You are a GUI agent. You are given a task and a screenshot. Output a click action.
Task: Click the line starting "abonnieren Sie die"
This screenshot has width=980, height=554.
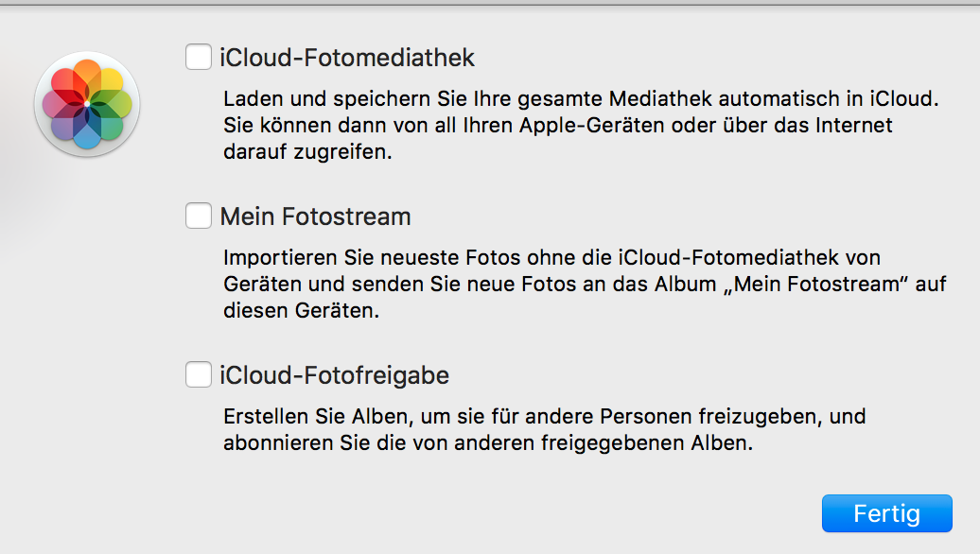point(488,443)
